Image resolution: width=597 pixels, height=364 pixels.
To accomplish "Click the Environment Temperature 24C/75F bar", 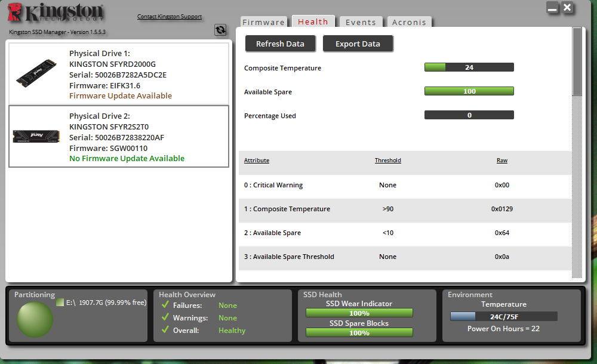I will (504, 316).
